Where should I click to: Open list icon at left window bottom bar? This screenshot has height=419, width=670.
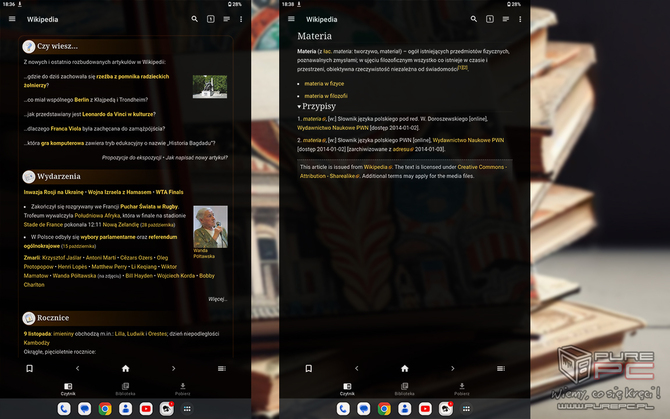click(x=221, y=368)
